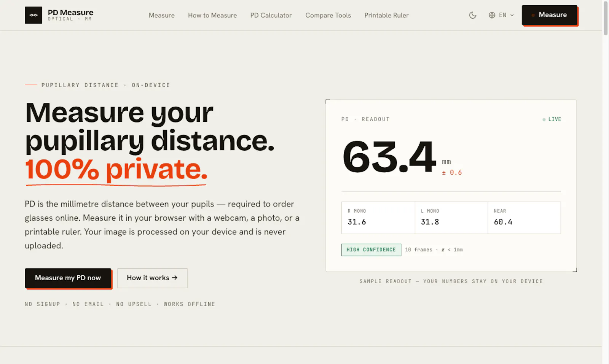This screenshot has width=609, height=364.
Task: Expand the EN language dropdown chevron
Action: [x=512, y=15]
